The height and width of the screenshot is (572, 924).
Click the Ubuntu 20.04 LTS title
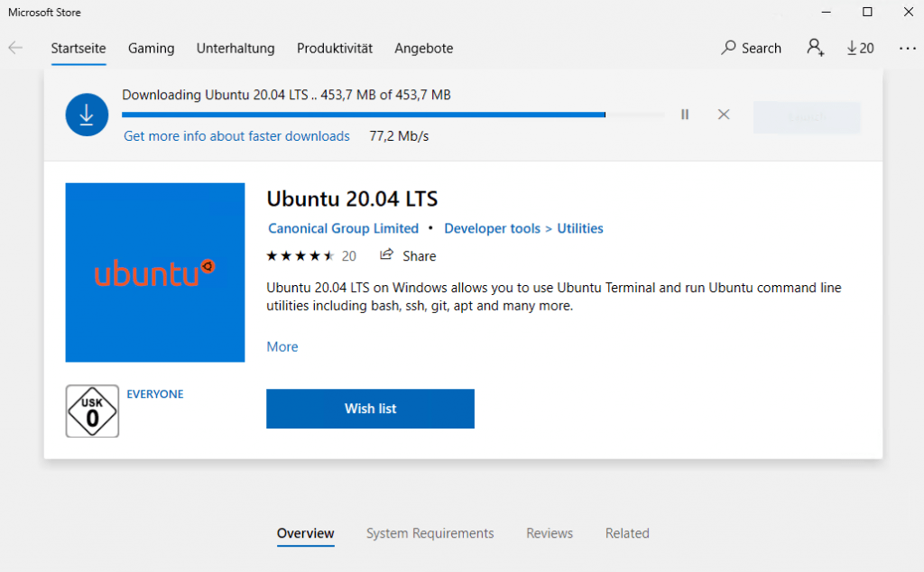352,198
